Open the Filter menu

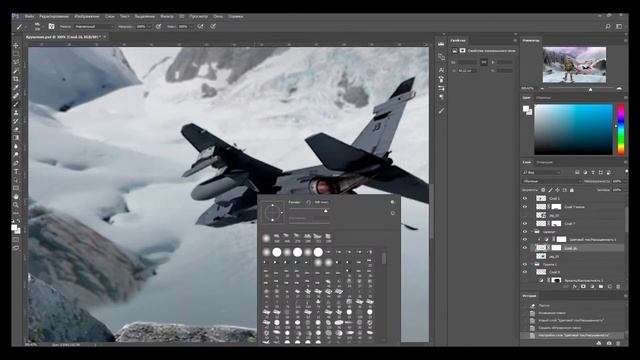(167, 16)
